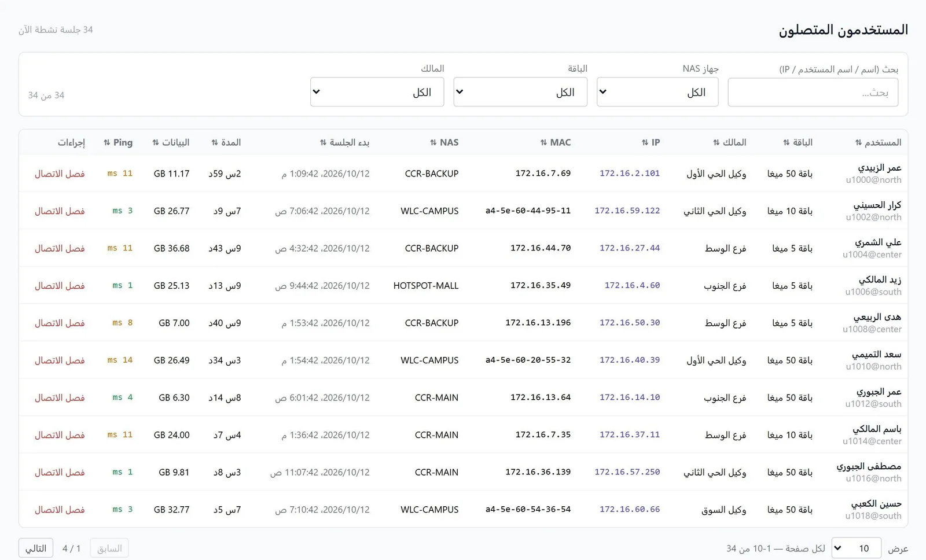
Task: Open IP address 172.16.57.250
Action: (x=627, y=472)
